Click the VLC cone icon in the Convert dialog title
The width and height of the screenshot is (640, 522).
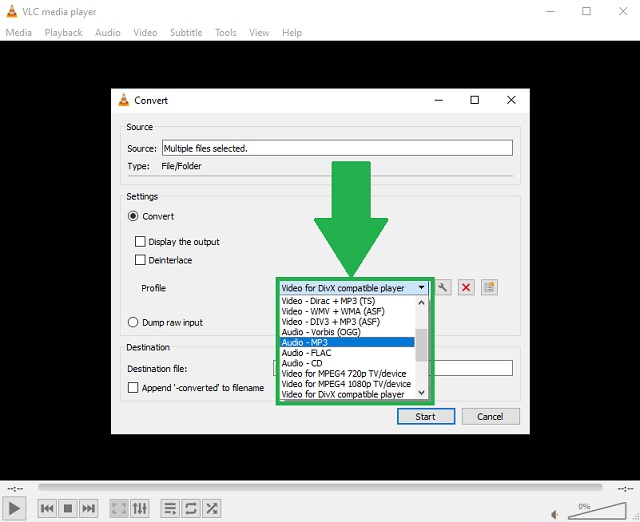(x=124, y=100)
